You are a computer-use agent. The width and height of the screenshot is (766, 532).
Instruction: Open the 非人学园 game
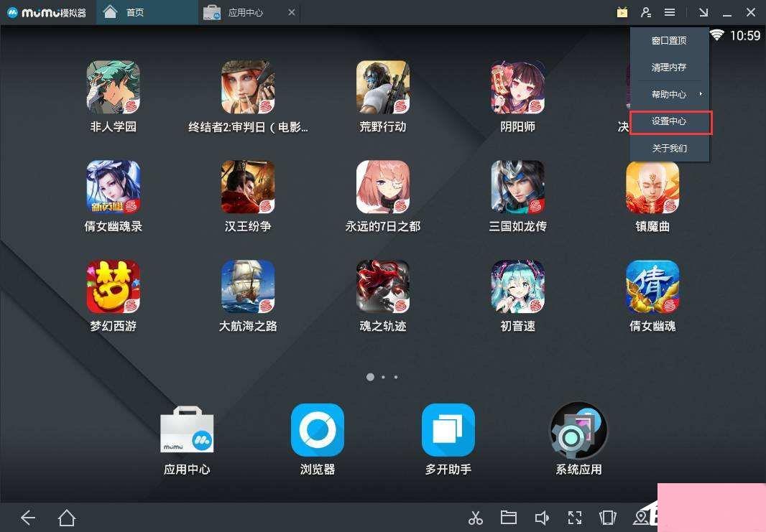pos(114,87)
